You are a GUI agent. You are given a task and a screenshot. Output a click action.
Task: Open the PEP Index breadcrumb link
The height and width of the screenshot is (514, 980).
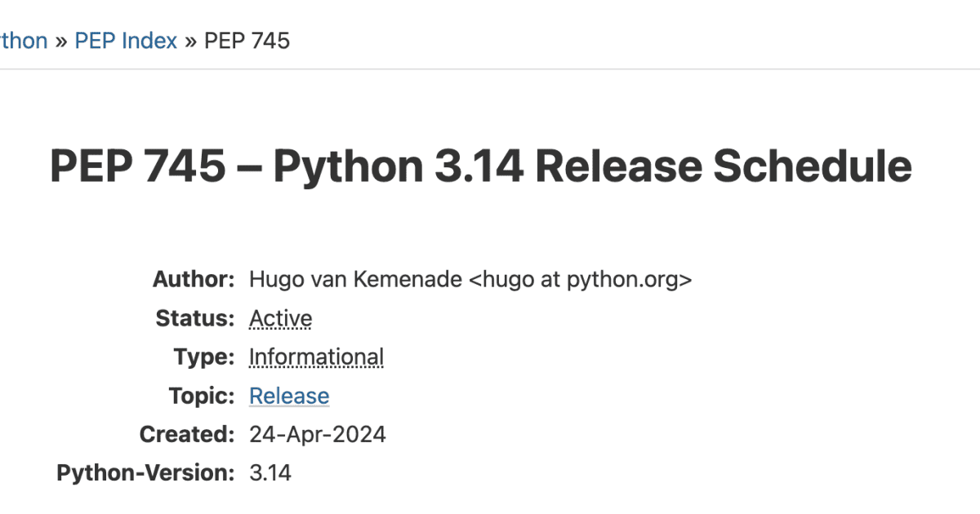pyautogui.click(x=126, y=41)
